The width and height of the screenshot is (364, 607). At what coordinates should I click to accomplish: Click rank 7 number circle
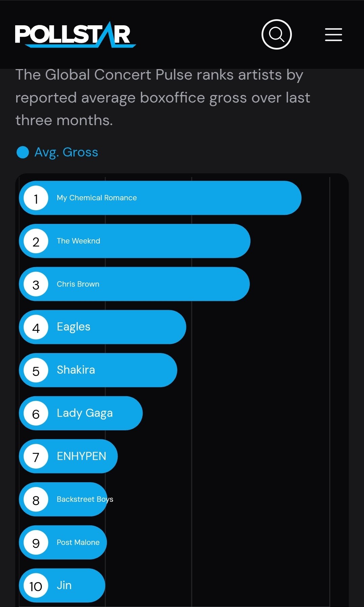click(x=36, y=457)
